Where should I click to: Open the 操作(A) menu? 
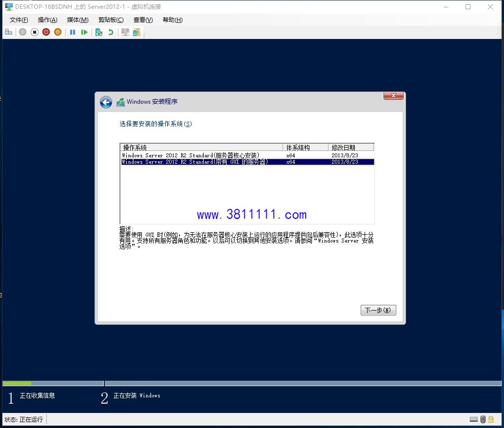tap(48, 20)
